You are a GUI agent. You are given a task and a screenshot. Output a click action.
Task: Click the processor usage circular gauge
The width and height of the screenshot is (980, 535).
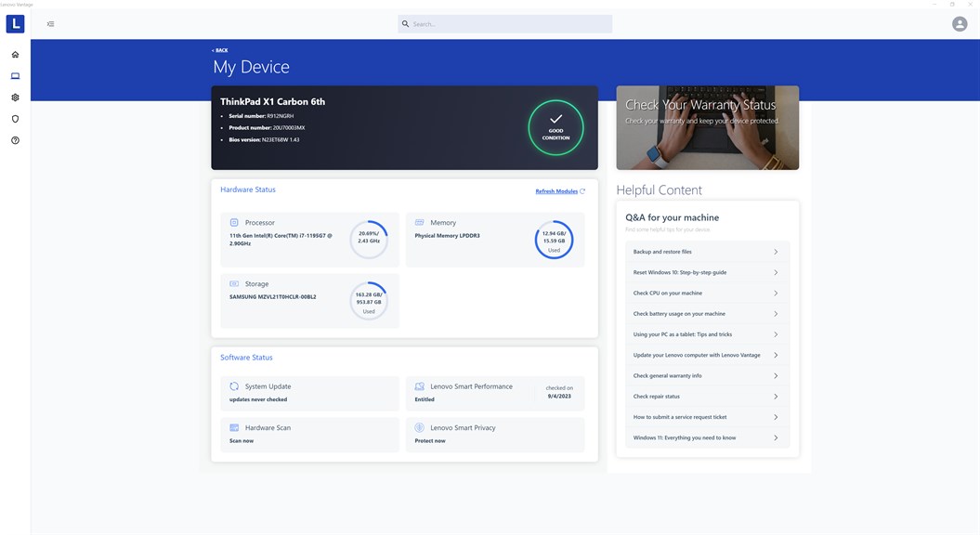coord(369,240)
